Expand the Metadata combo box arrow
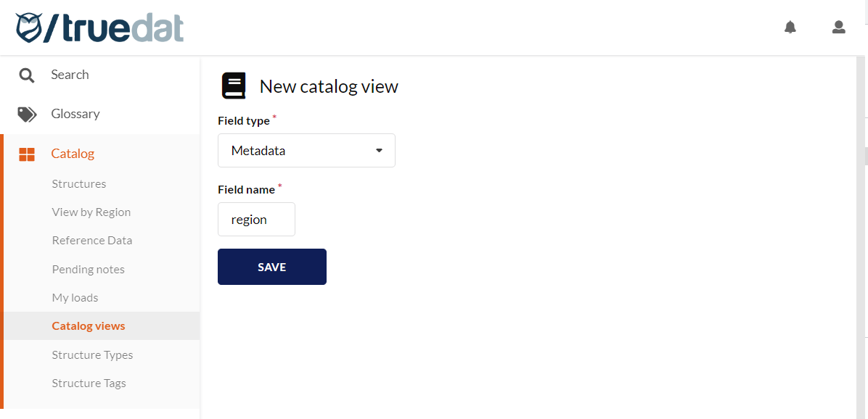 coord(378,150)
